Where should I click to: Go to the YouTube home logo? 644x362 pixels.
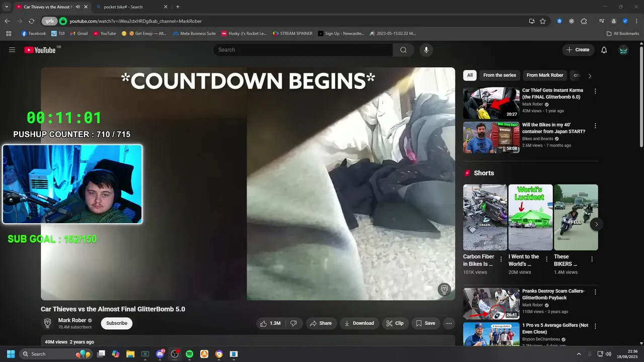(x=40, y=50)
